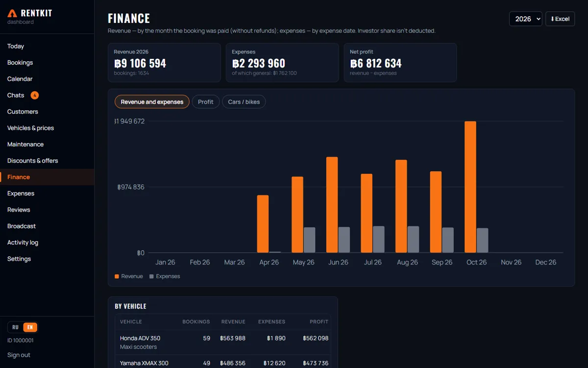Click Honda ADV 350 profit ฿562 098
588x368 pixels.
coord(316,338)
